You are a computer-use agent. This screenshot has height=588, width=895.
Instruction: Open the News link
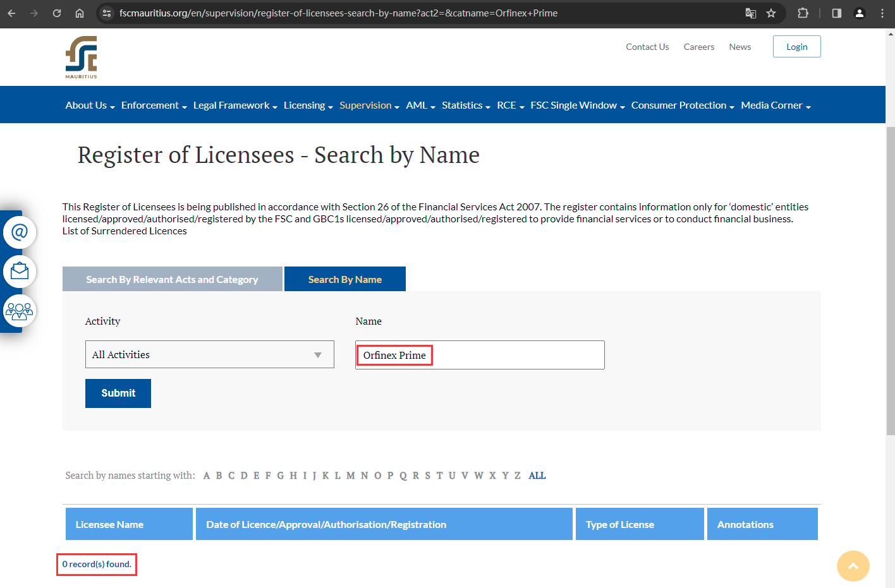[x=740, y=47]
